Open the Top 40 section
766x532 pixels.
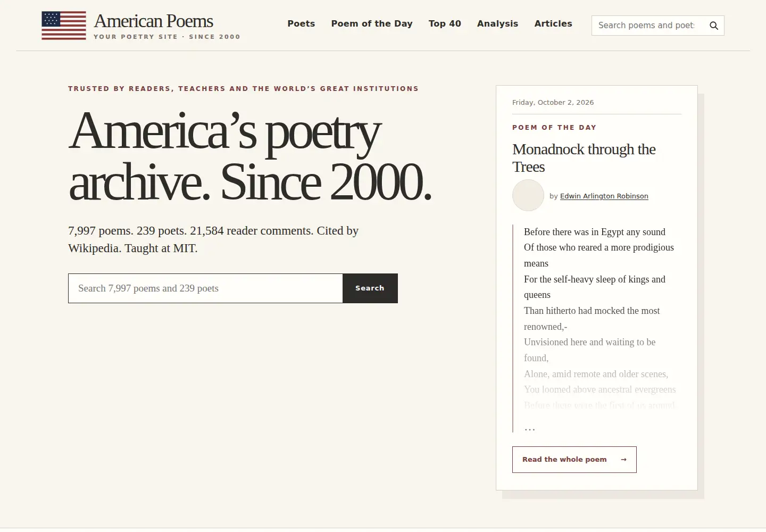click(445, 23)
